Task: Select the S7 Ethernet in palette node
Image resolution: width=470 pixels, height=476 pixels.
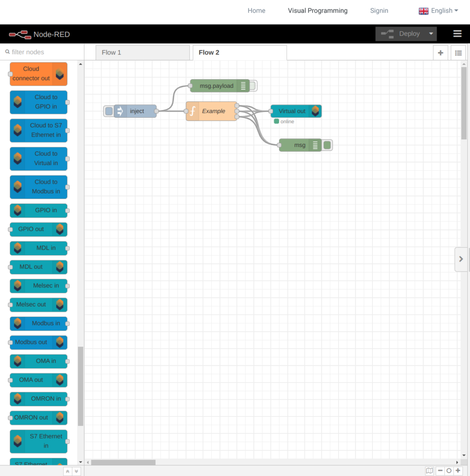Action: click(39, 441)
